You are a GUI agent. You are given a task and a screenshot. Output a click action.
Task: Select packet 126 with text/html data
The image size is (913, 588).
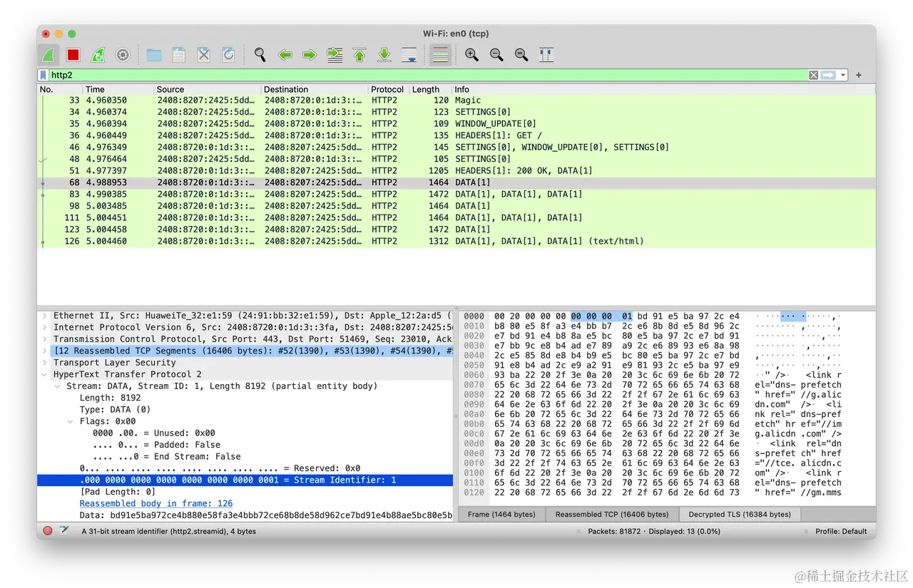pos(456,241)
